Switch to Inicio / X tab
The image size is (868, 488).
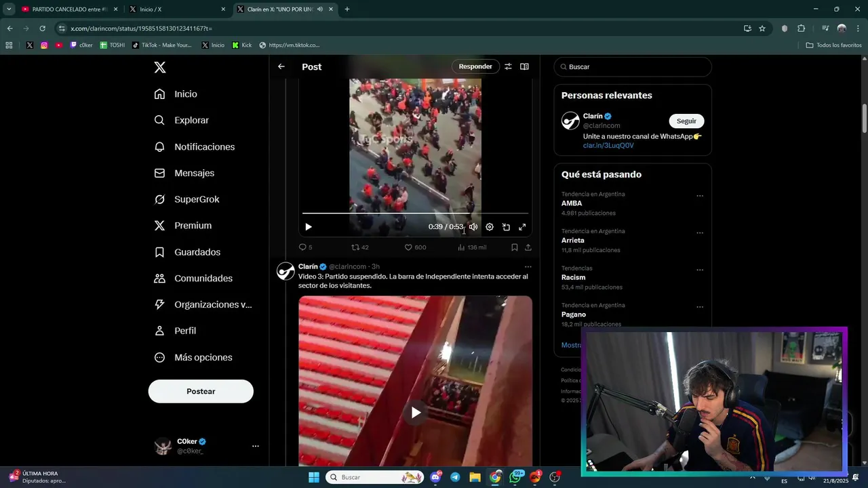[x=176, y=9]
